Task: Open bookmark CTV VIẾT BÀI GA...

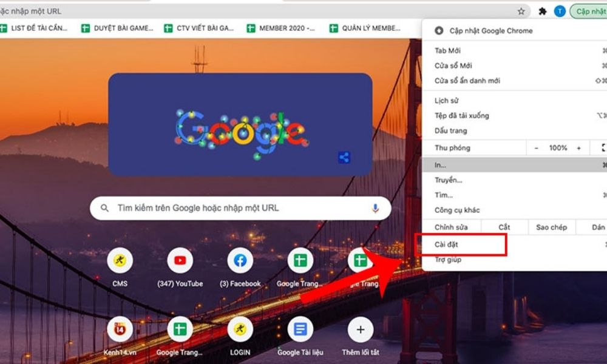Action: 199,28
